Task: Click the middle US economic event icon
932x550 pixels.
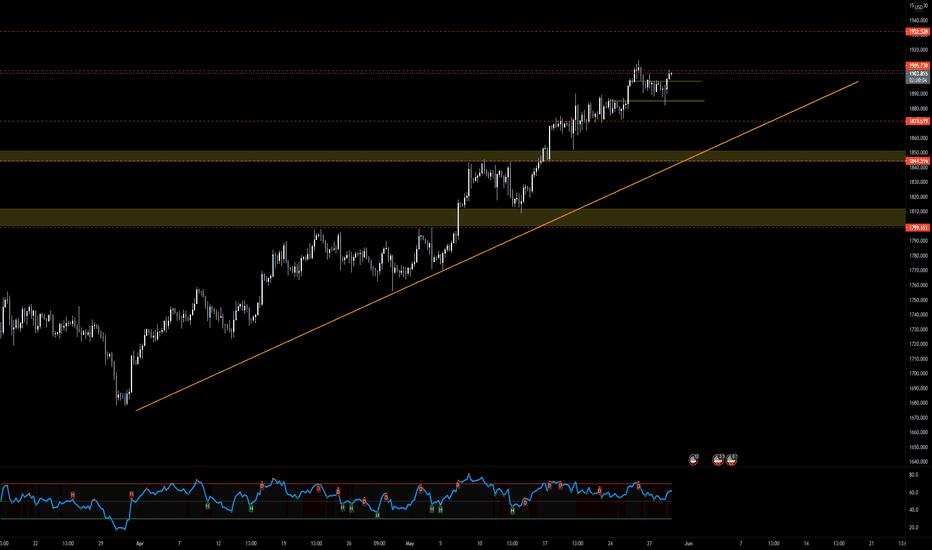Action: [x=718, y=459]
